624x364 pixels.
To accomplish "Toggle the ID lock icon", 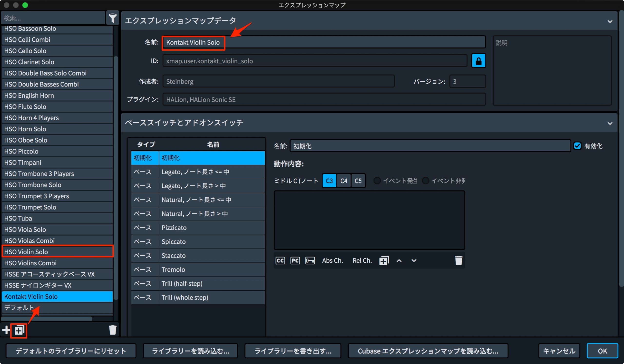I will [478, 61].
